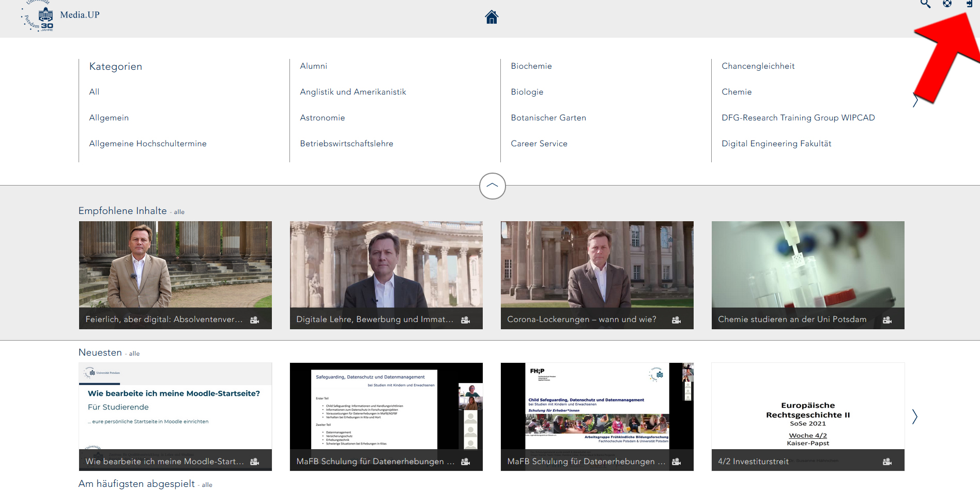Click the help lifebuoy icon
This screenshot has height=490, width=980.
coord(947,4)
